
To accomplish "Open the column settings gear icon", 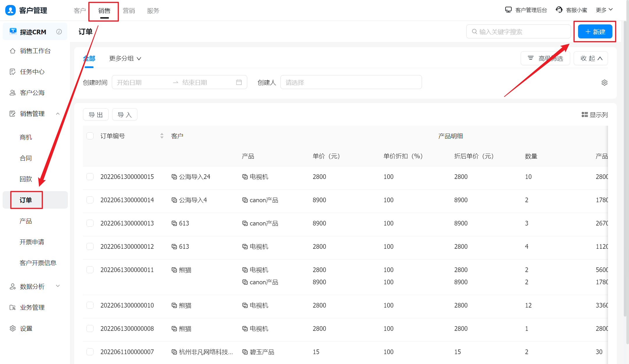I will click(x=604, y=83).
